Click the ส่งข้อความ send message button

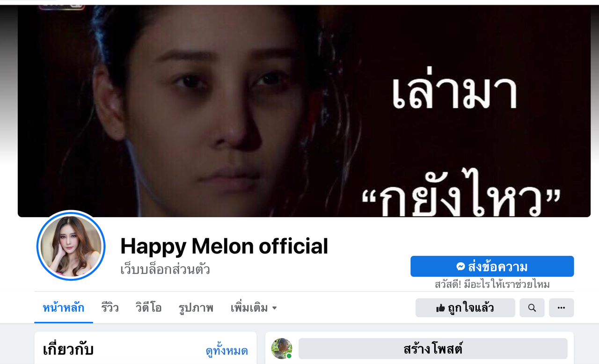tap(492, 267)
